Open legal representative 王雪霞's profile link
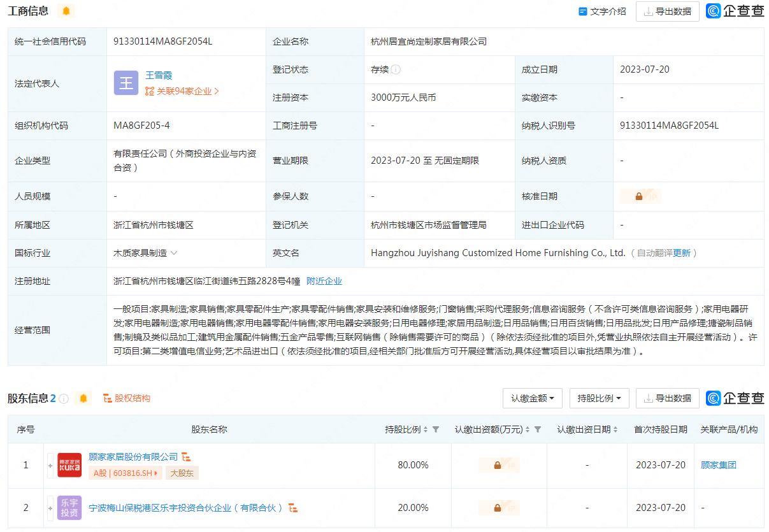 pos(159,75)
